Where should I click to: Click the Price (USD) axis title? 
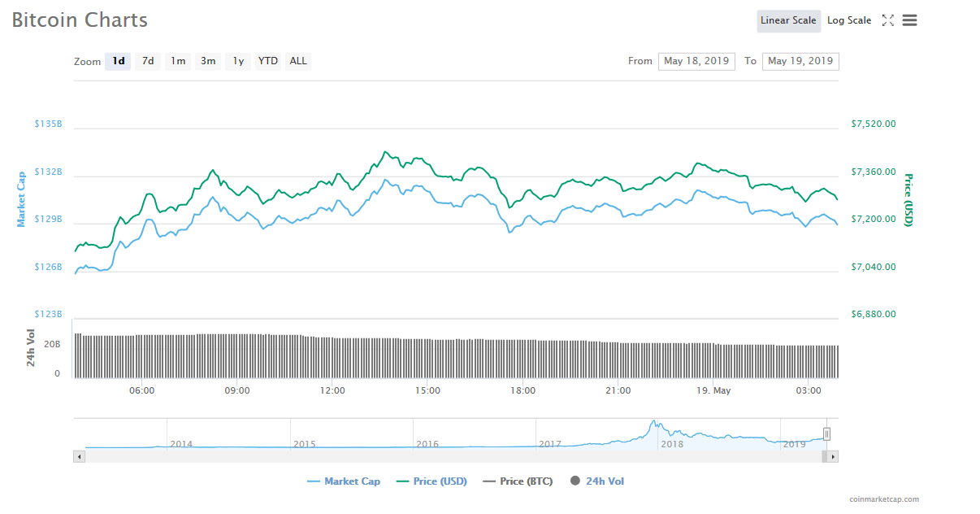click(908, 201)
